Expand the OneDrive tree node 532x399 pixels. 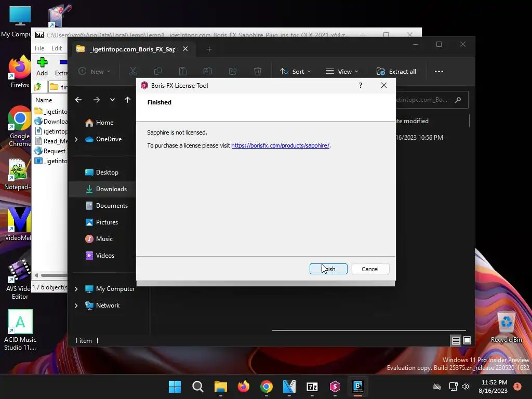[x=76, y=139]
